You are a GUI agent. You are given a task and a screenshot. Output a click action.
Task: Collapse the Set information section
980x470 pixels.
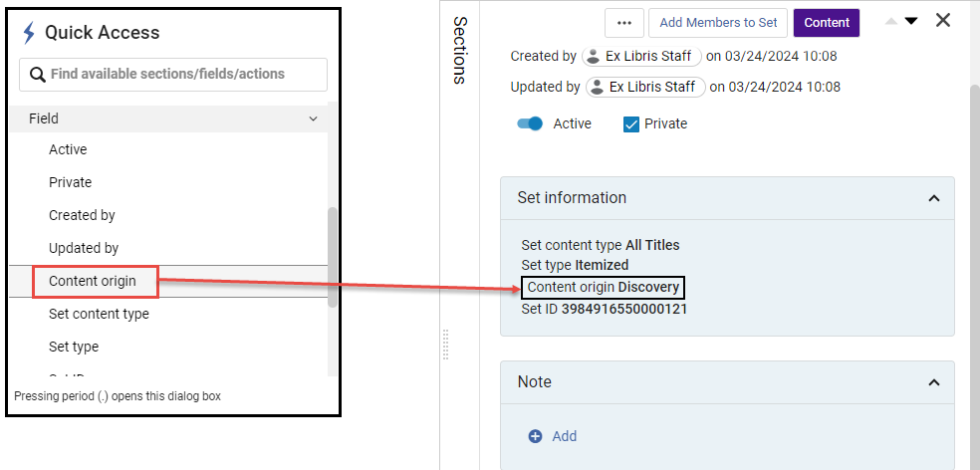coord(933,198)
